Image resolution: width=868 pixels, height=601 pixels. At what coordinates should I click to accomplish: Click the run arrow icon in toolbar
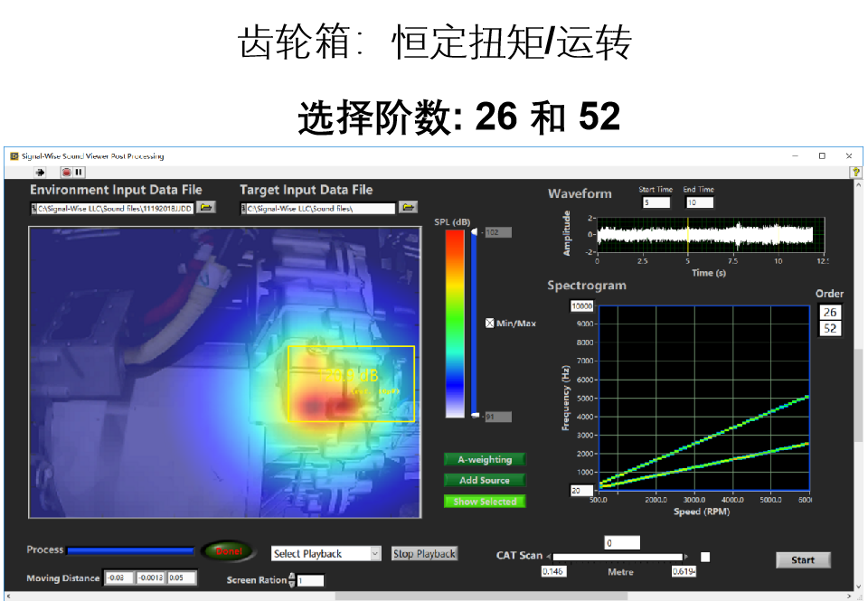40,172
